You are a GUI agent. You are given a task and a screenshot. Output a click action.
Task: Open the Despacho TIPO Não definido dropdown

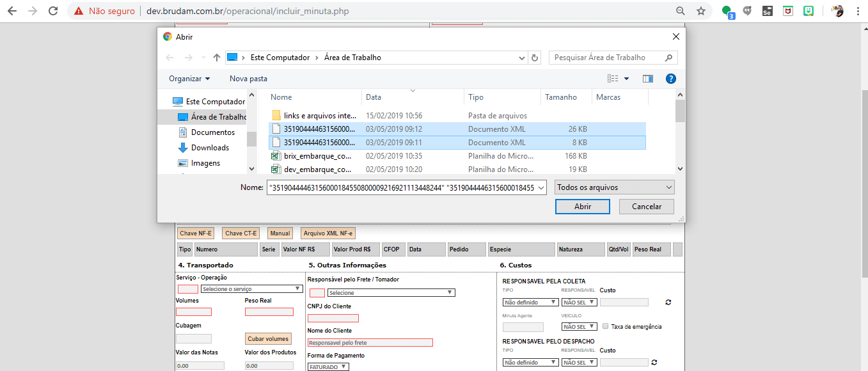coord(530,363)
